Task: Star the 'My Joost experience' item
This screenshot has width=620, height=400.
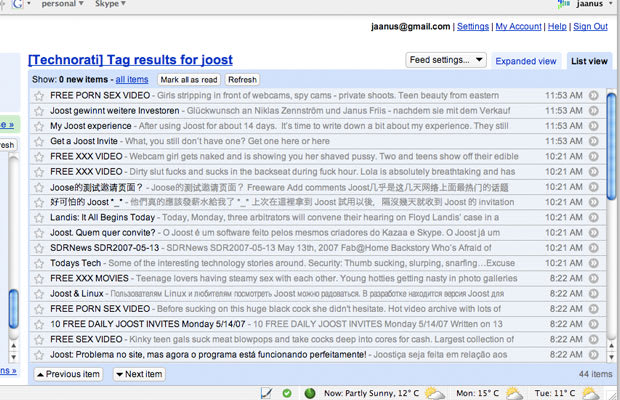Action: [x=39, y=126]
